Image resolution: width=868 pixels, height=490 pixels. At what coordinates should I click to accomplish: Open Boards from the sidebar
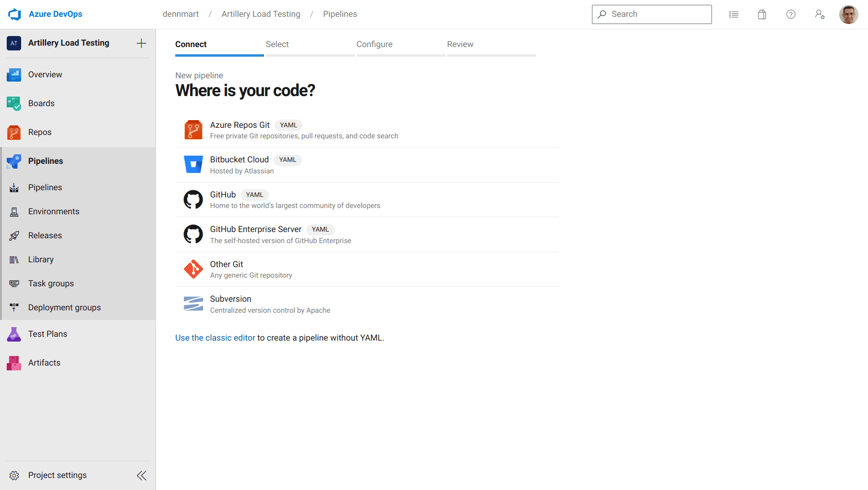click(41, 103)
